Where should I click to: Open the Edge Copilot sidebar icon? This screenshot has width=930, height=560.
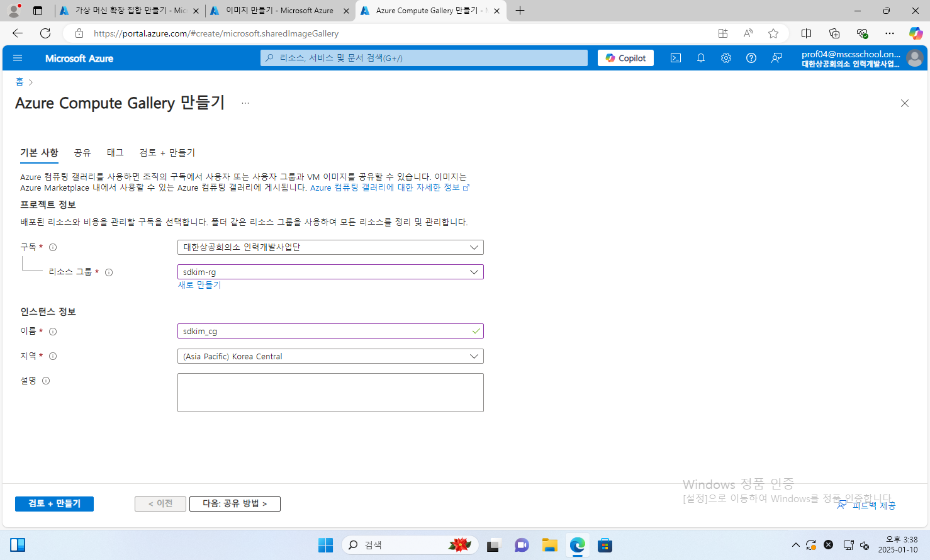[916, 33]
